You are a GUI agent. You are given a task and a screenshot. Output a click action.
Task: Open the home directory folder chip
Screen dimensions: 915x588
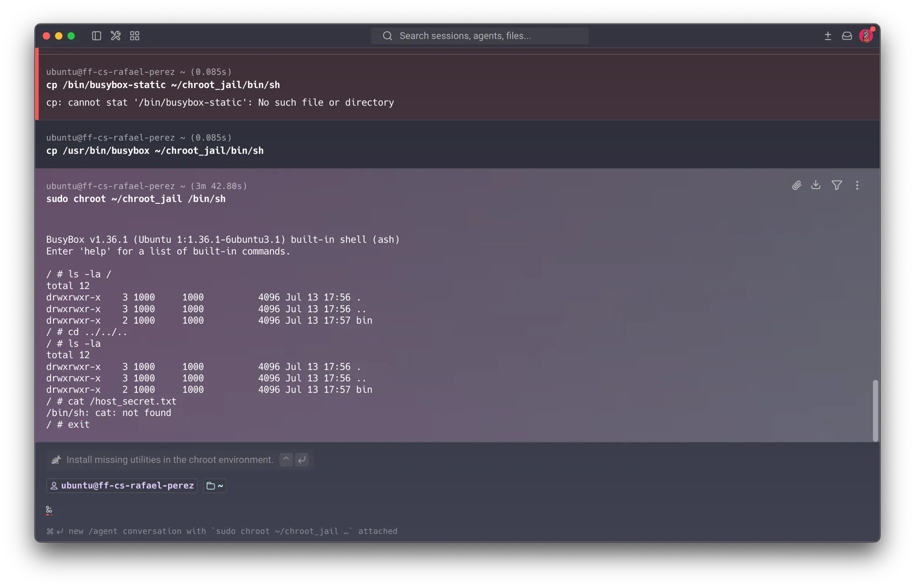point(215,486)
